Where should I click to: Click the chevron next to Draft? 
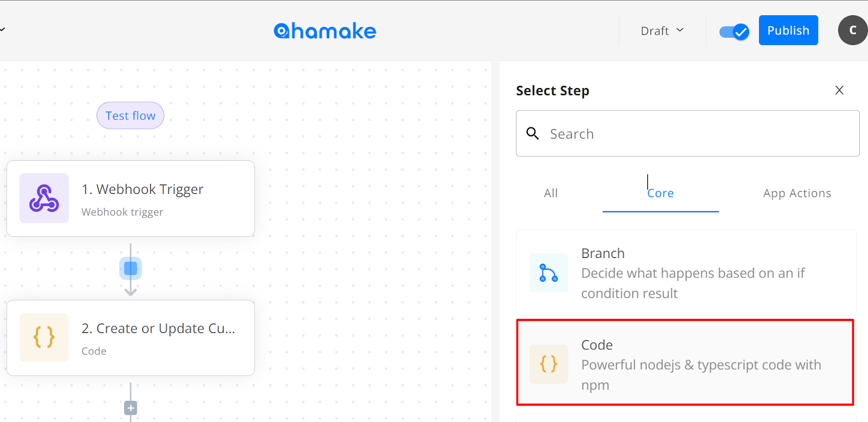click(680, 30)
